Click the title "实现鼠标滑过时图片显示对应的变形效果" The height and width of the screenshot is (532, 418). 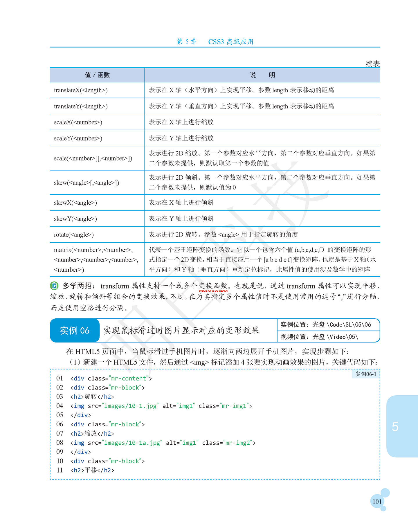(x=181, y=330)
